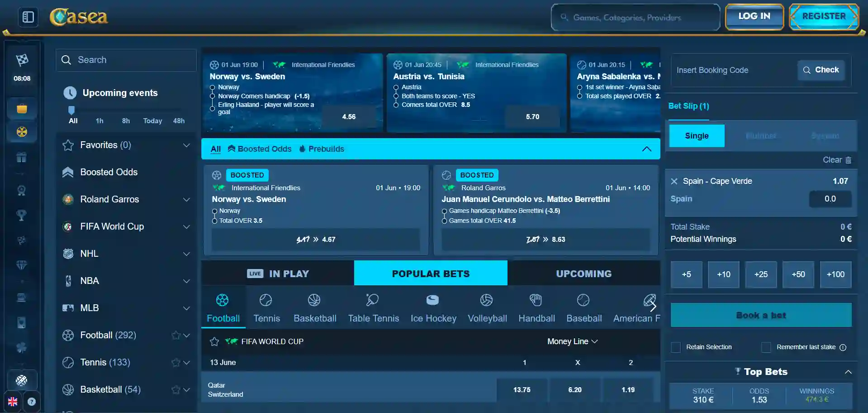Switch to the UPCOMING tab
868x413 pixels.
click(x=583, y=273)
